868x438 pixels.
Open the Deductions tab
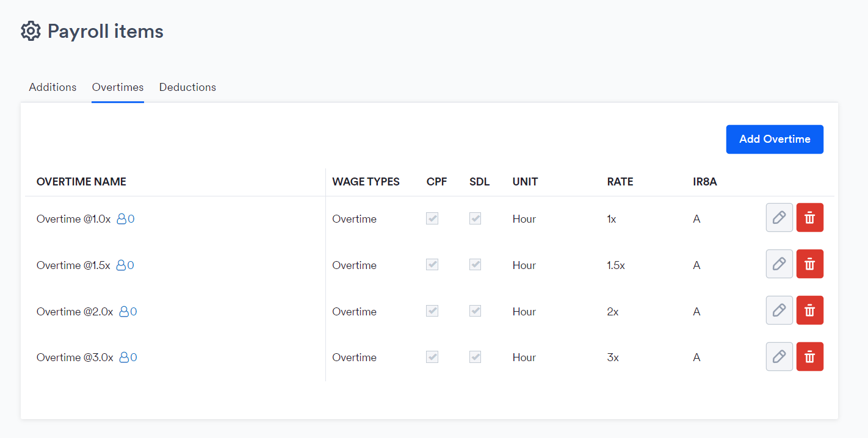187,87
